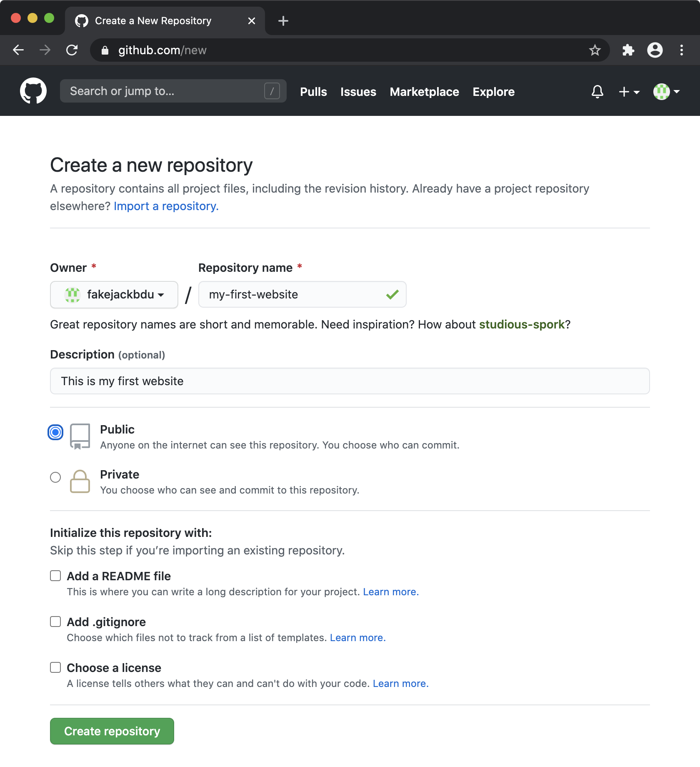Open Learn more link for README file
Screen dimensions: 700x767
tap(390, 592)
